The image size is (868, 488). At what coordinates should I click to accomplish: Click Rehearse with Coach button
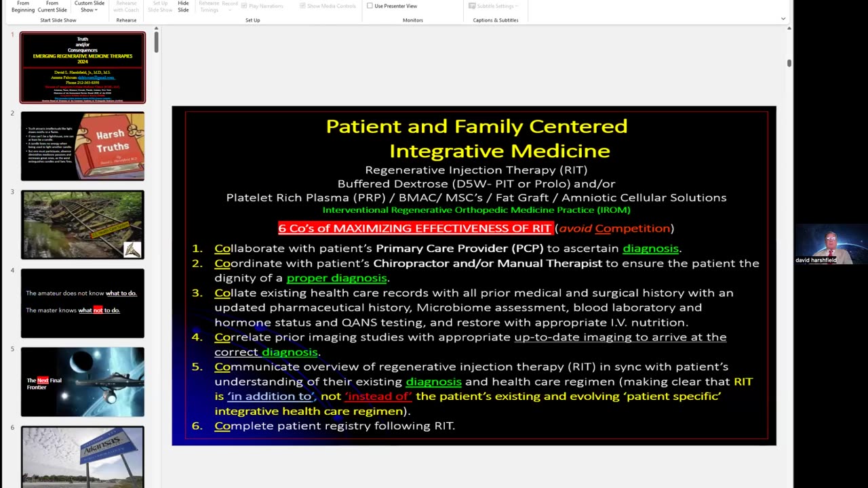tap(126, 7)
